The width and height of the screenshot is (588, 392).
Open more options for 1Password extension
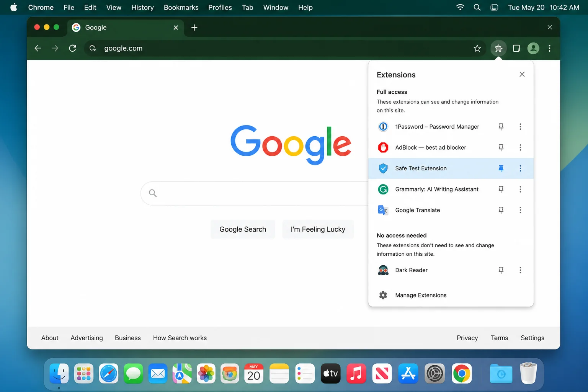click(520, 127)
